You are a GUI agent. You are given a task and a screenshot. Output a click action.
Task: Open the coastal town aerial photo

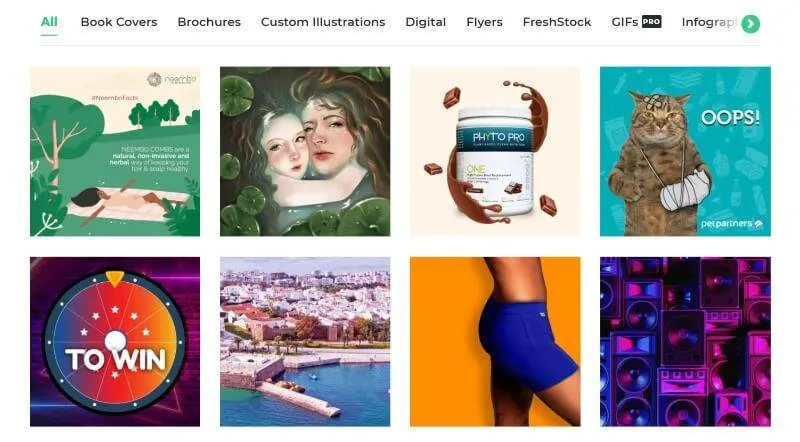(x=305, y=341)
